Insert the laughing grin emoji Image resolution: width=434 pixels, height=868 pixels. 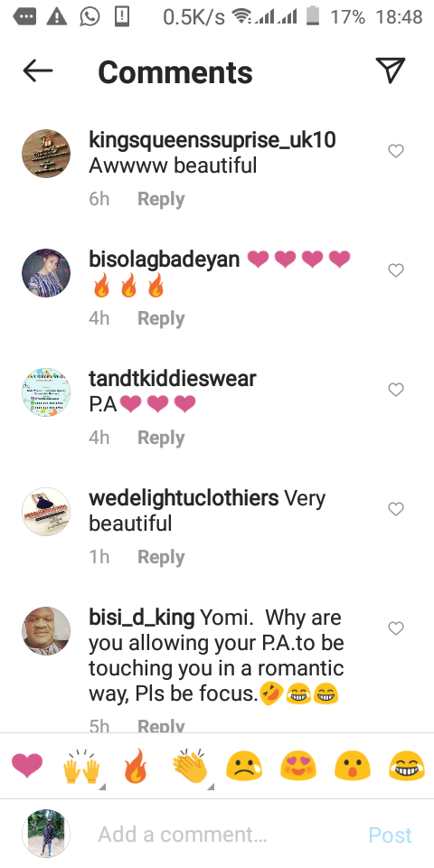click(407, 766)
